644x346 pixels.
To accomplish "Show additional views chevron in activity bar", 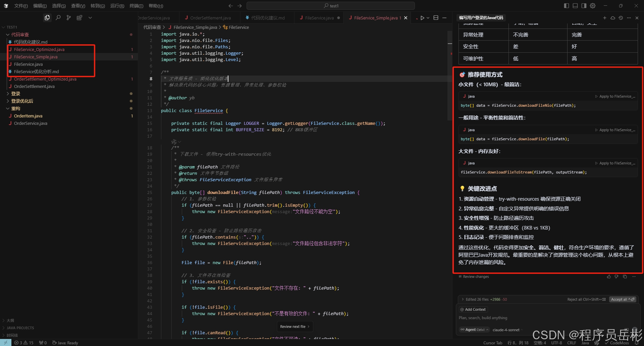I will (90, 17).
